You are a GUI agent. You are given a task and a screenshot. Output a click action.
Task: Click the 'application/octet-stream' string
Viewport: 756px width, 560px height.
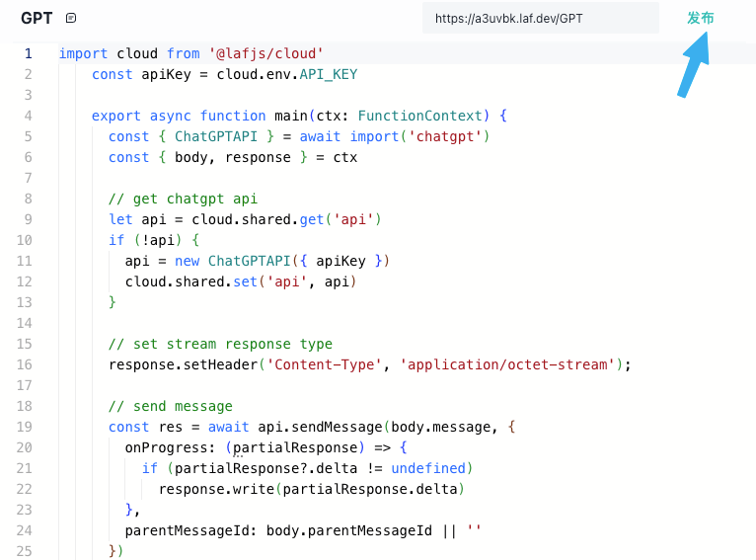(510, 364)
